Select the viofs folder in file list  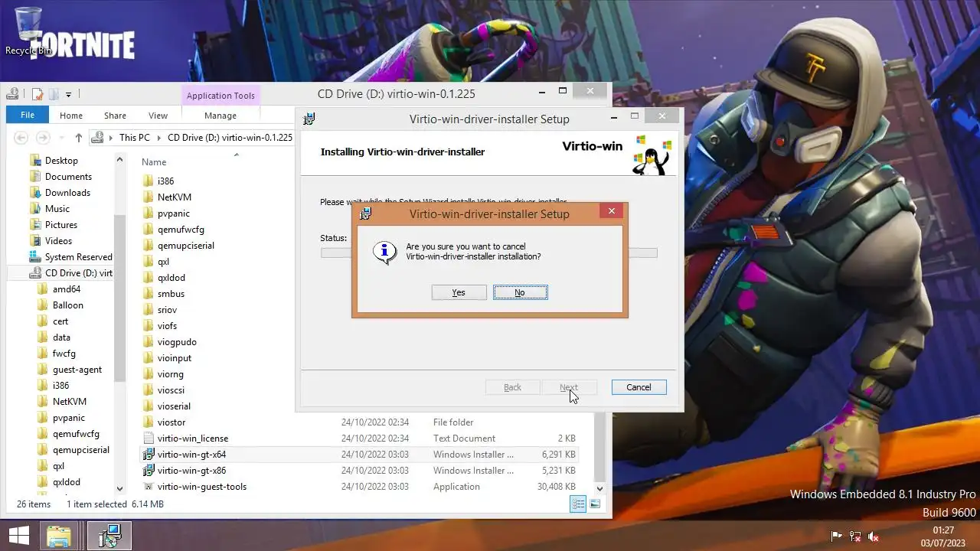pos(167,326)
